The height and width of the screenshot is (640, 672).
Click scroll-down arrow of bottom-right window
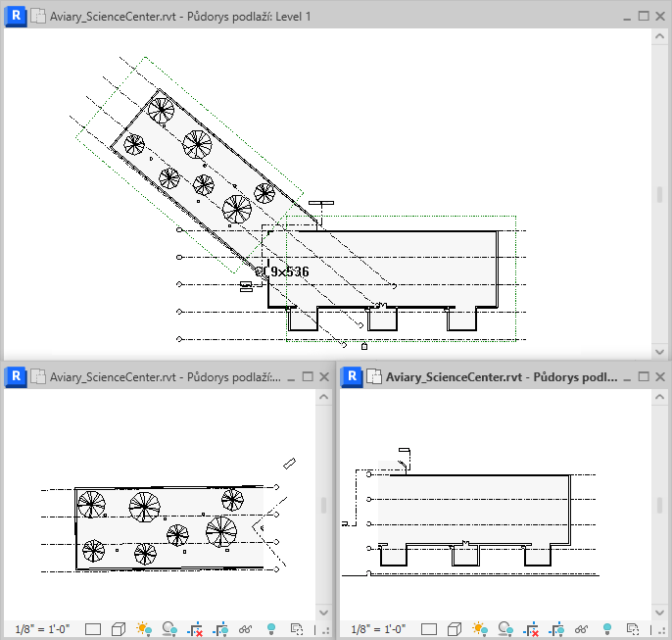pos(659,613)
